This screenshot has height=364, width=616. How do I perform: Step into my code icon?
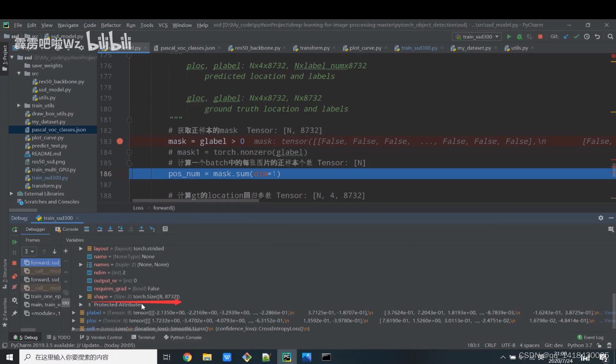click(121, 229)
